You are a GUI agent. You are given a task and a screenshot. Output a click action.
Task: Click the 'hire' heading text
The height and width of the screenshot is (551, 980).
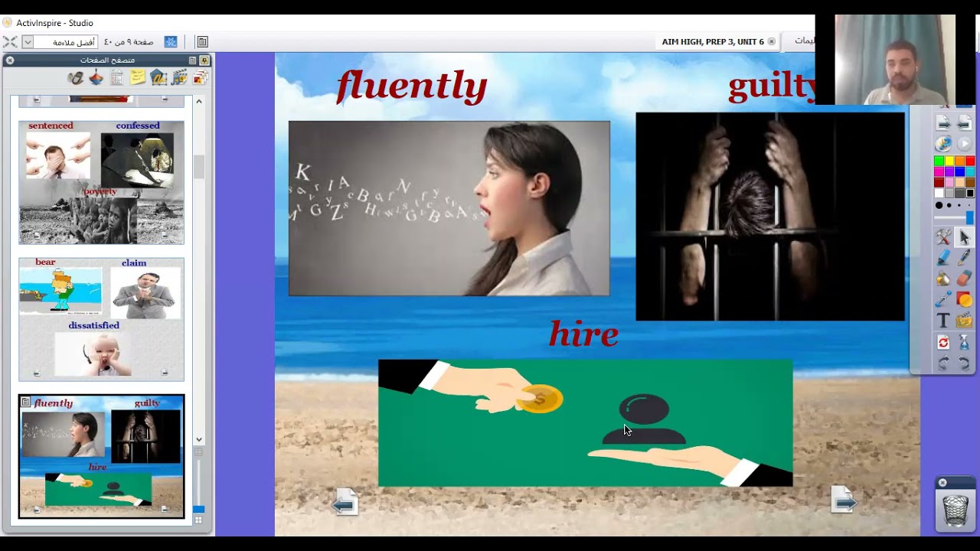click(583, 334)
